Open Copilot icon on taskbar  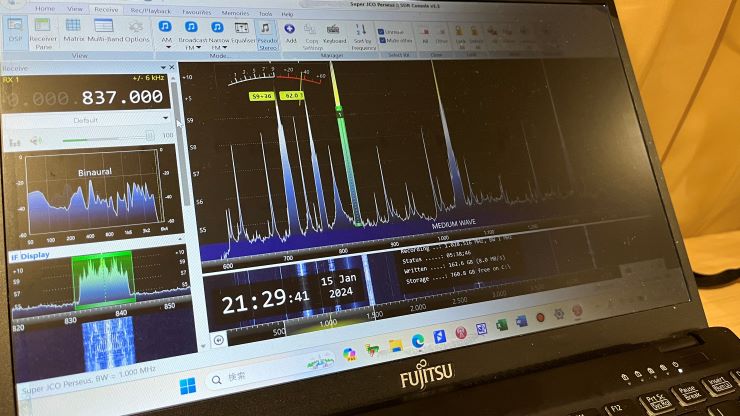pyautogui.click(x=349, y=354)
